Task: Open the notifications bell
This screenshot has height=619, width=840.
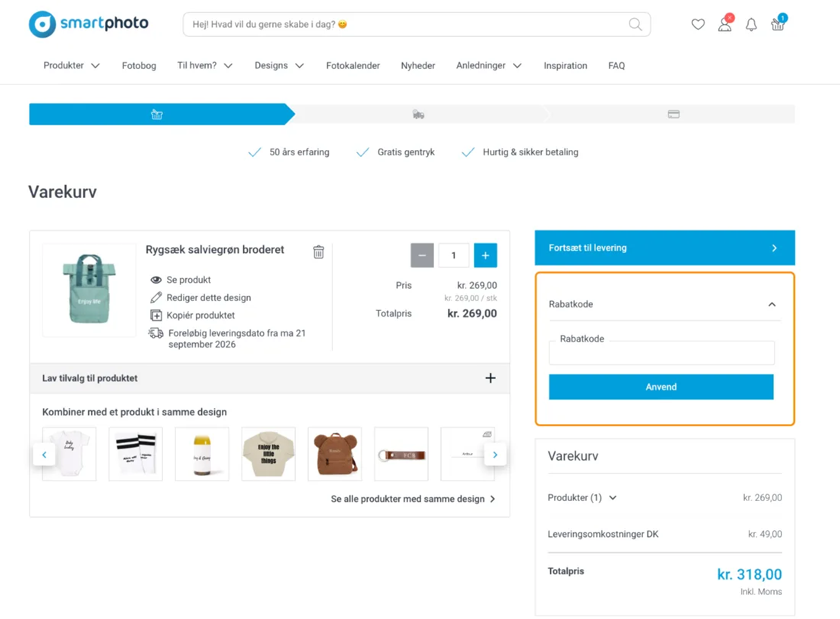Action: click(x=751, y=24)
